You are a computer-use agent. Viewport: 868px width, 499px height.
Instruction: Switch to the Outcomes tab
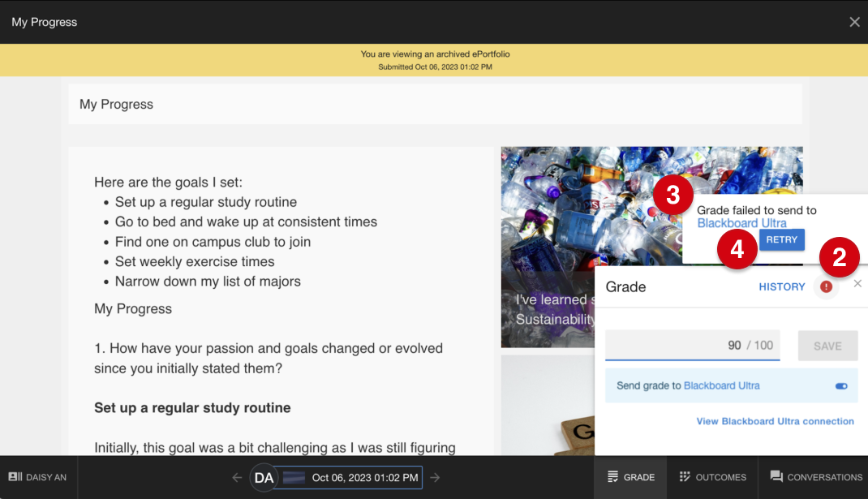712,477
